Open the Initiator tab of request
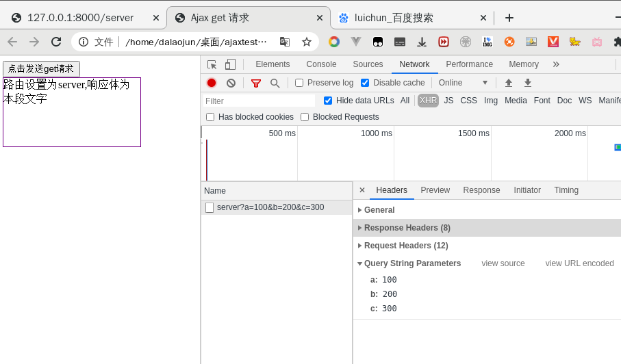 tap(527, 190)
